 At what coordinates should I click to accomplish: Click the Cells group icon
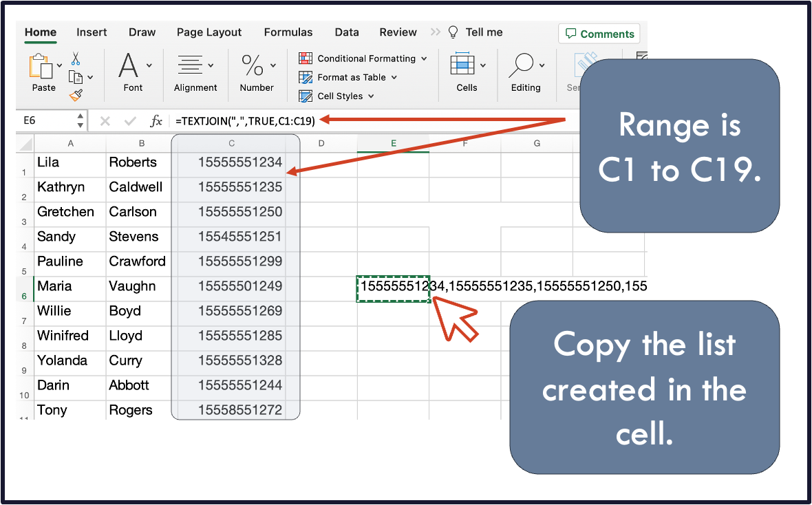pos(462,65)
